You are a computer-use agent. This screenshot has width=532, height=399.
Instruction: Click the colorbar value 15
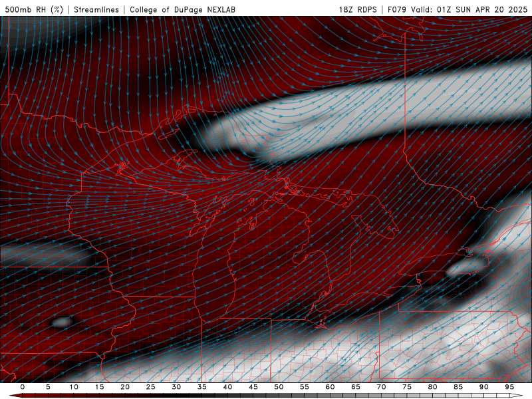tap(99, 387)
